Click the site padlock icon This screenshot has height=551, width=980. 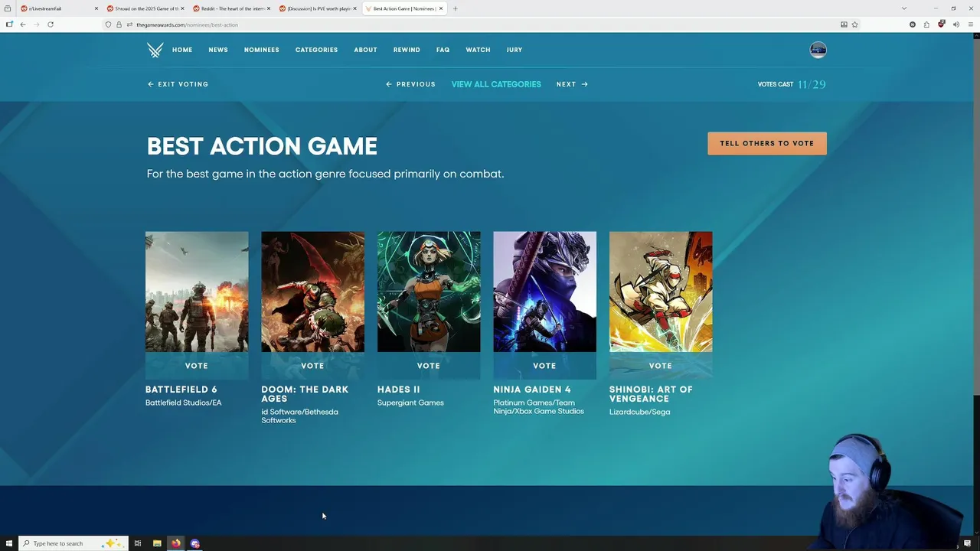tap(119, 24)
